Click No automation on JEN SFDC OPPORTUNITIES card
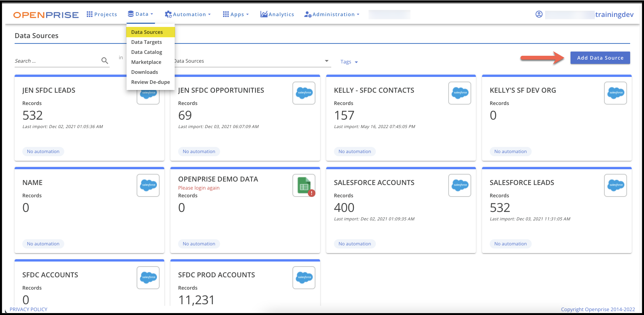Viewport: 644px width, 315px height. 199,152
